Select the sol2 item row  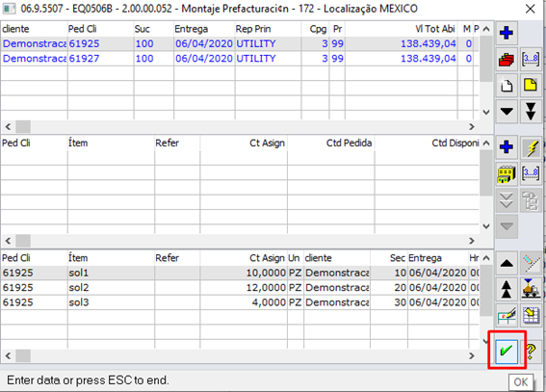coord(240,288)
